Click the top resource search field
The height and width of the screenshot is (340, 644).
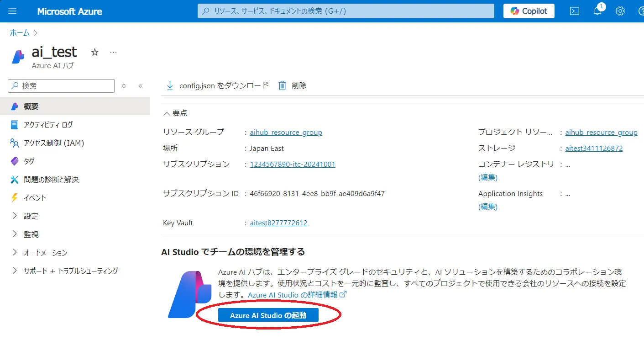[346, 11]
